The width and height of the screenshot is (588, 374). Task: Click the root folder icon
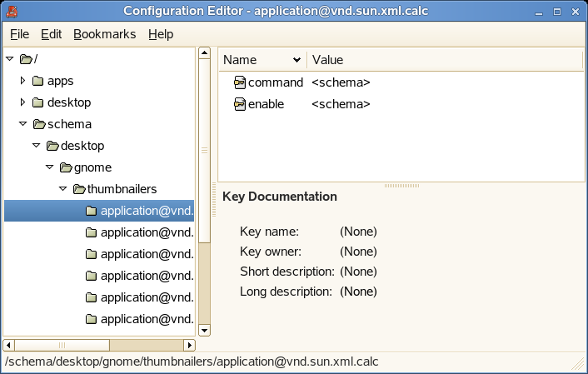click(x=25, y=59)
